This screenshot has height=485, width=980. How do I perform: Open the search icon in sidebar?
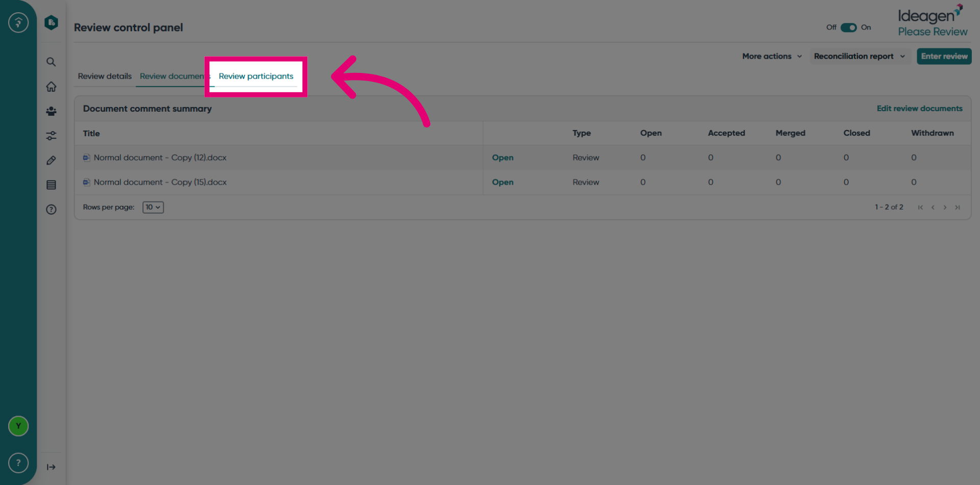(x=51, y=62)
